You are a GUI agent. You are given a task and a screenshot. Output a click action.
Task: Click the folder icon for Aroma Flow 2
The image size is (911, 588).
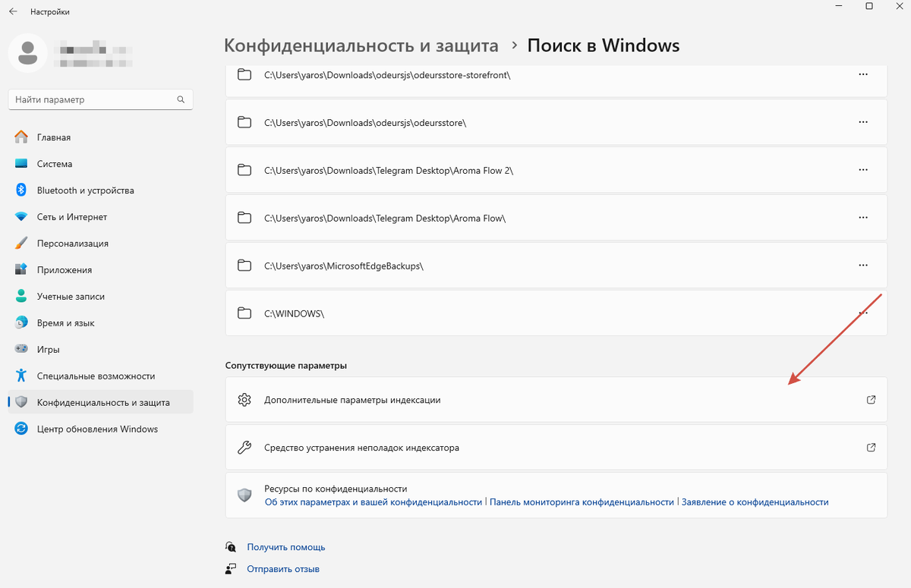click(x=244, y=170)
